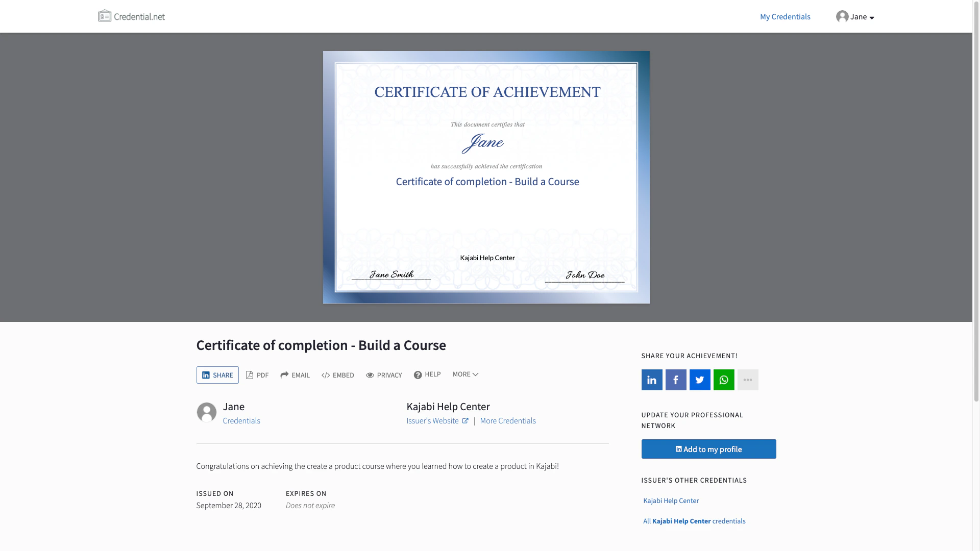Screen dimensions: 980x551
Task: Click the LinkedIn SHARE button
Action: (x=217, y=375)
